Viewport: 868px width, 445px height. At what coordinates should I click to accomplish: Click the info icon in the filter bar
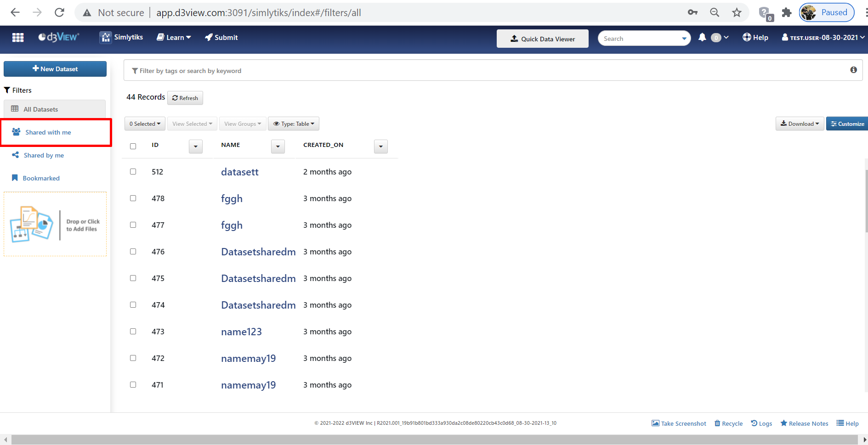click(x=853, y=70)
